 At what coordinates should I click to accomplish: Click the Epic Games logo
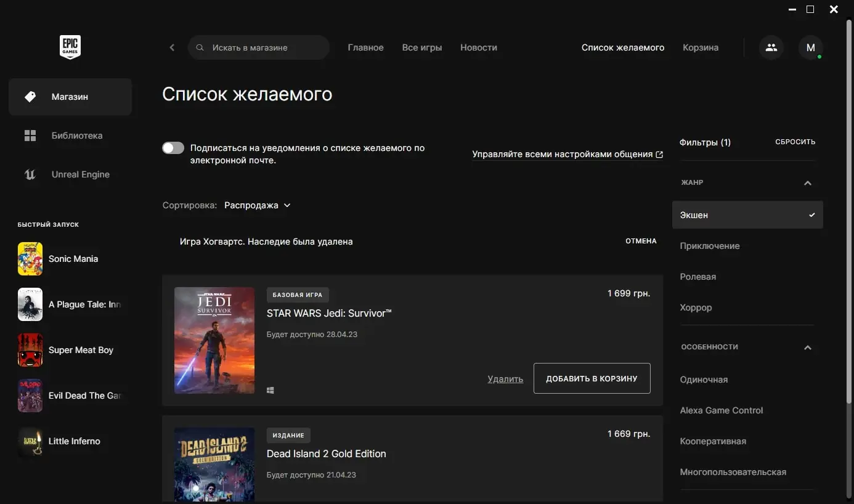pos(70,47)
